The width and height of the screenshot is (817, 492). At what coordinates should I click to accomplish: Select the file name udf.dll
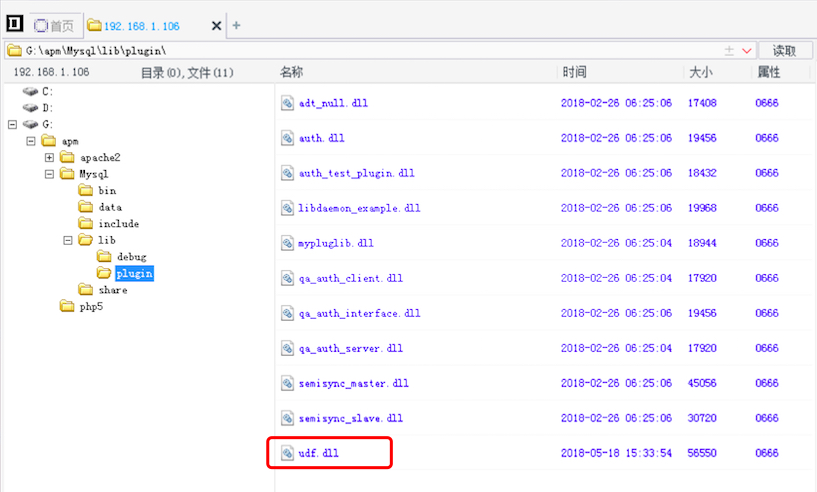pyautogui.click(x=318, y=453)
